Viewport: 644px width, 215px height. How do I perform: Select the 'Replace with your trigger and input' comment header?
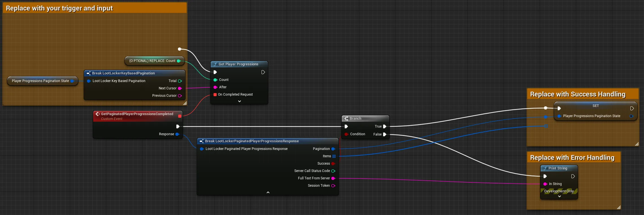(x=95, y=8)
